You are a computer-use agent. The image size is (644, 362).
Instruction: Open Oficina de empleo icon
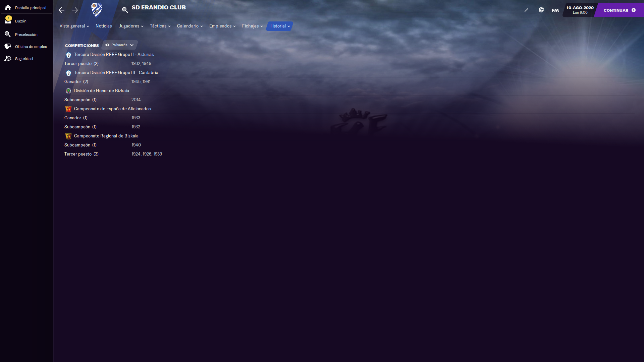tap(8, 46)
